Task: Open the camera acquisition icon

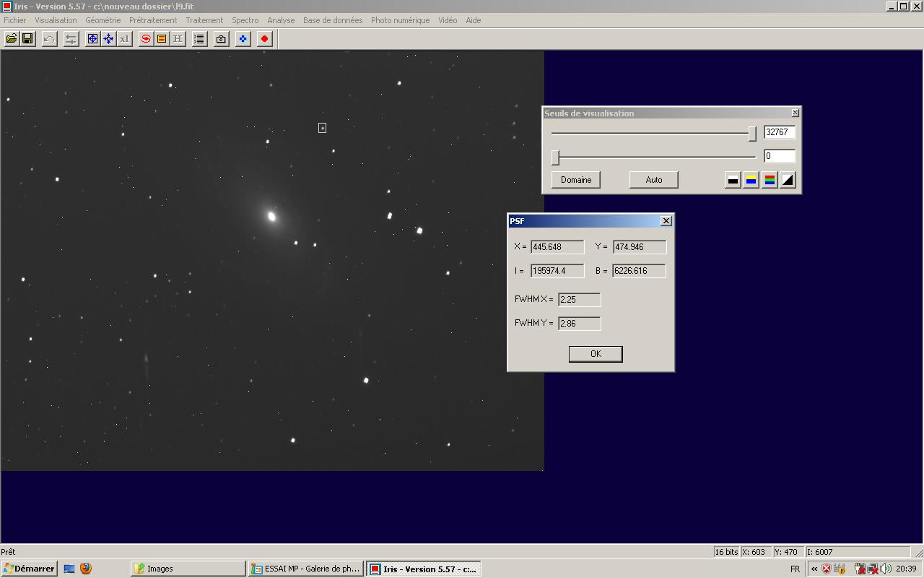Action: pyautogui.click(x=222, y=39)
